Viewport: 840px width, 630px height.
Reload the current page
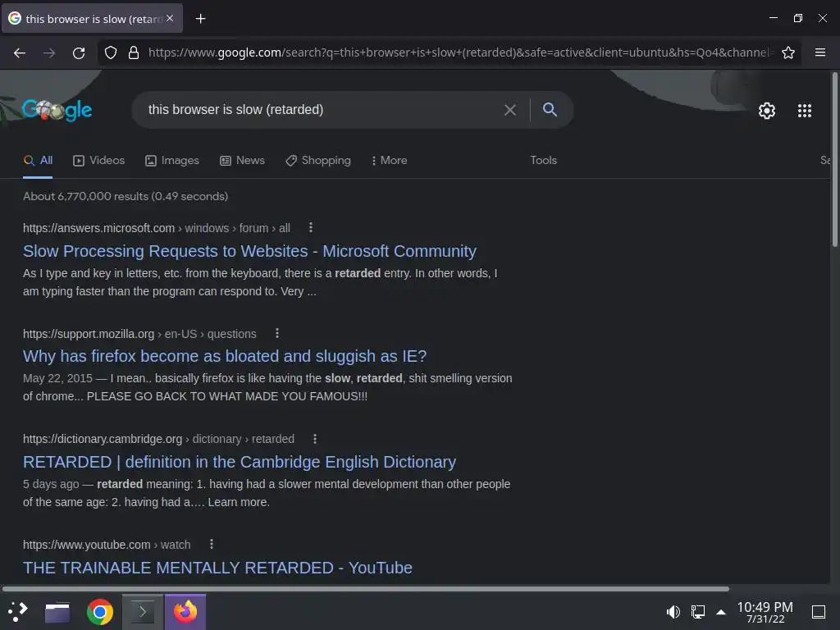point(79,52)
